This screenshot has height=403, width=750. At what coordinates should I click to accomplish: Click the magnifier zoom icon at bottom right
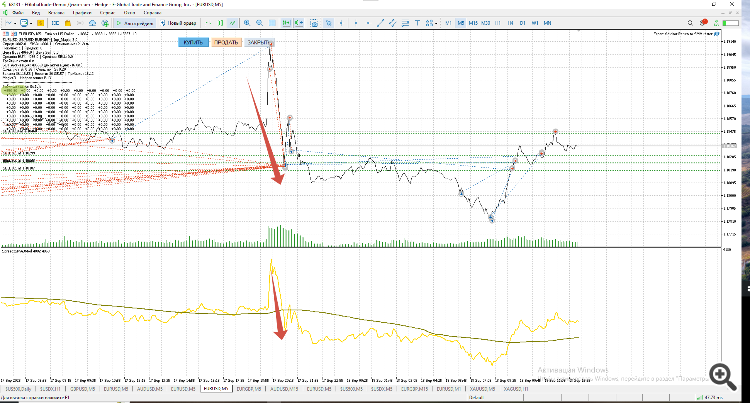click(x=722, y=376)
